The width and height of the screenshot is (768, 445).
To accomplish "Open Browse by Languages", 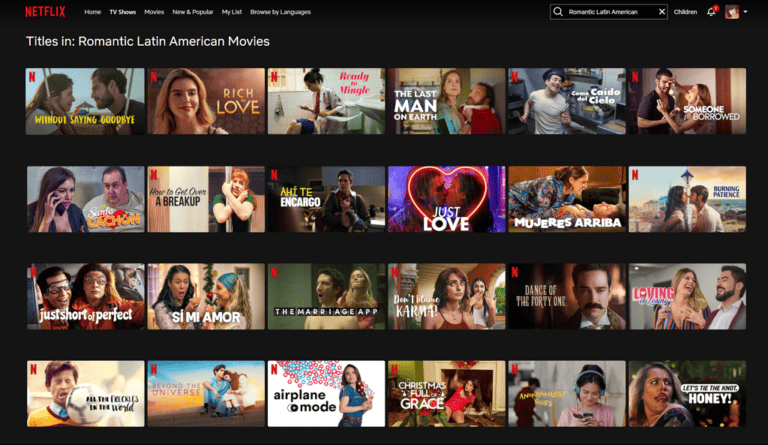I will (280, 12).
